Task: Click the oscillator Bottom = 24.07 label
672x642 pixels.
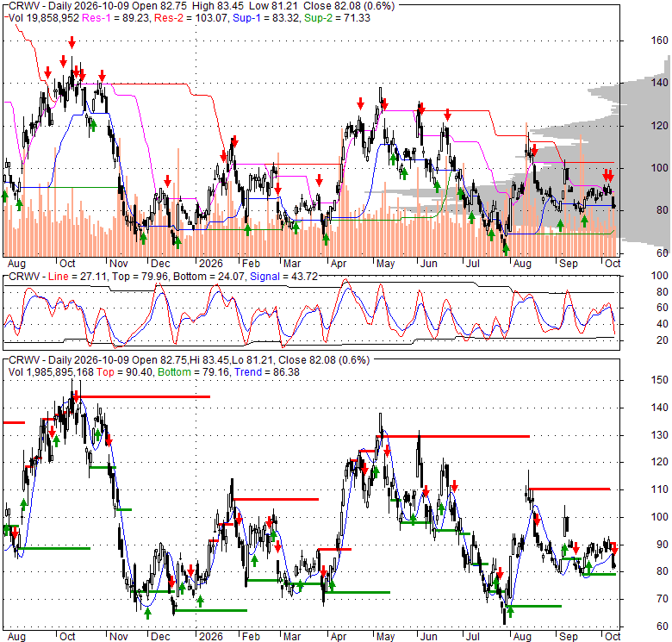Action: click(x=209, y=277)
